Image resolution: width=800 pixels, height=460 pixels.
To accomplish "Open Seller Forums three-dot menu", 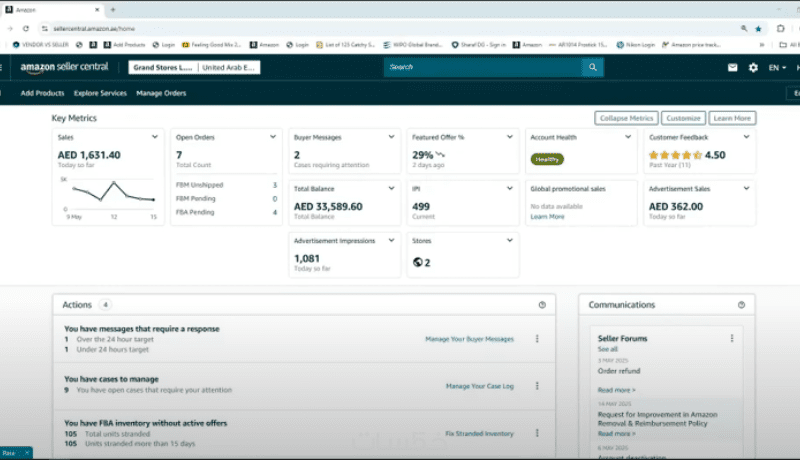I will (732, 338).
